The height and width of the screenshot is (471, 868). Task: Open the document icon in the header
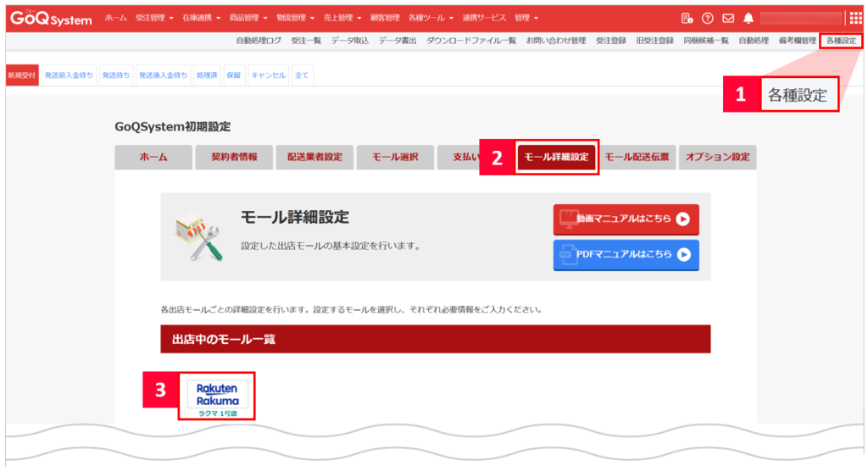point(687,18)
